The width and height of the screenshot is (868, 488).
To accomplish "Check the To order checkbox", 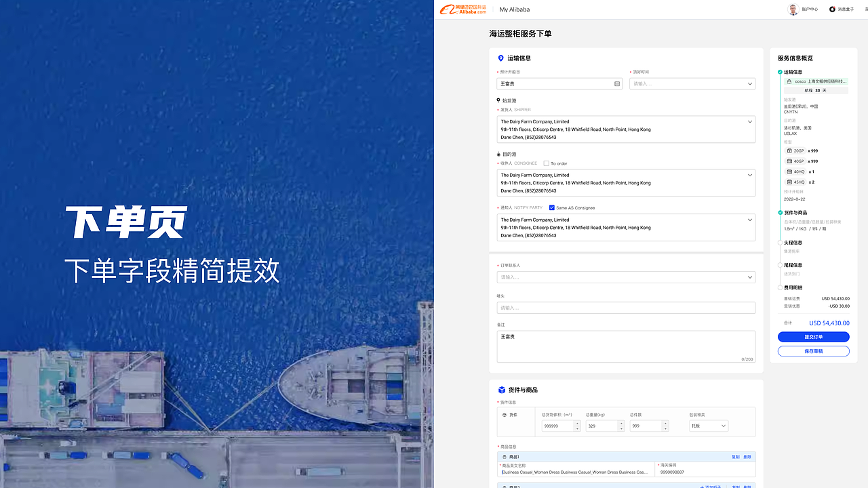I will pyautogui.click(x=546, y=163).
